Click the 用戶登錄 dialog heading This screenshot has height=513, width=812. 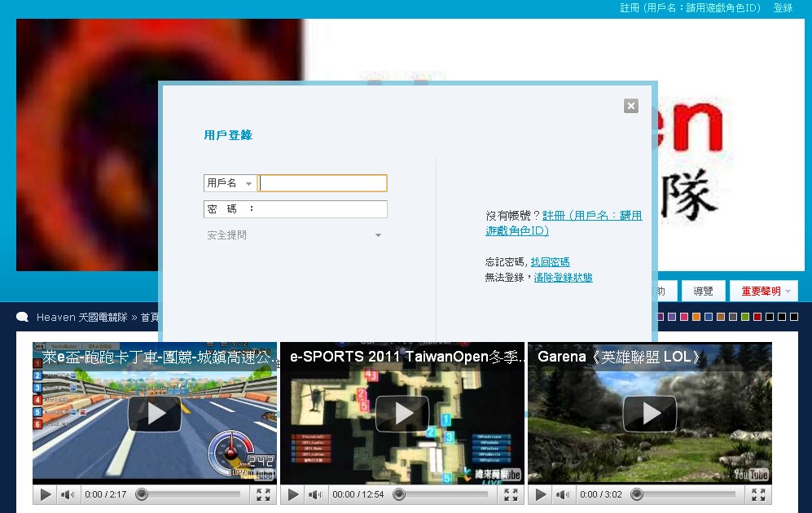tap(228, 135)
